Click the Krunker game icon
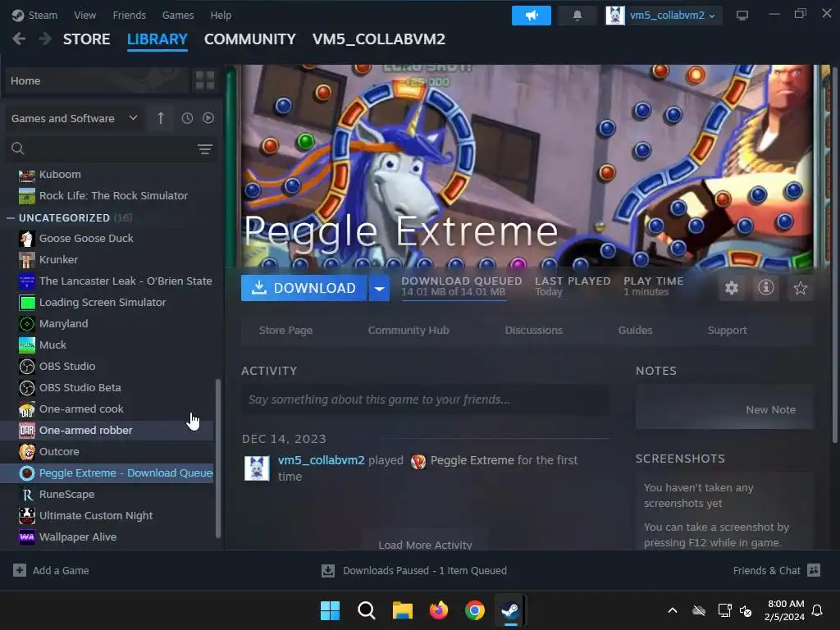840x630 pixels. pyautogui.click(x=27, y=260)
